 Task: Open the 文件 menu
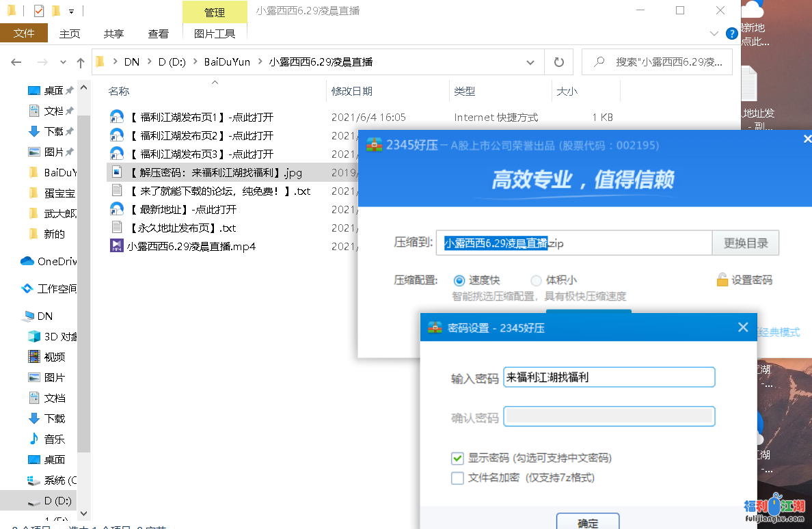coord(24,33)
